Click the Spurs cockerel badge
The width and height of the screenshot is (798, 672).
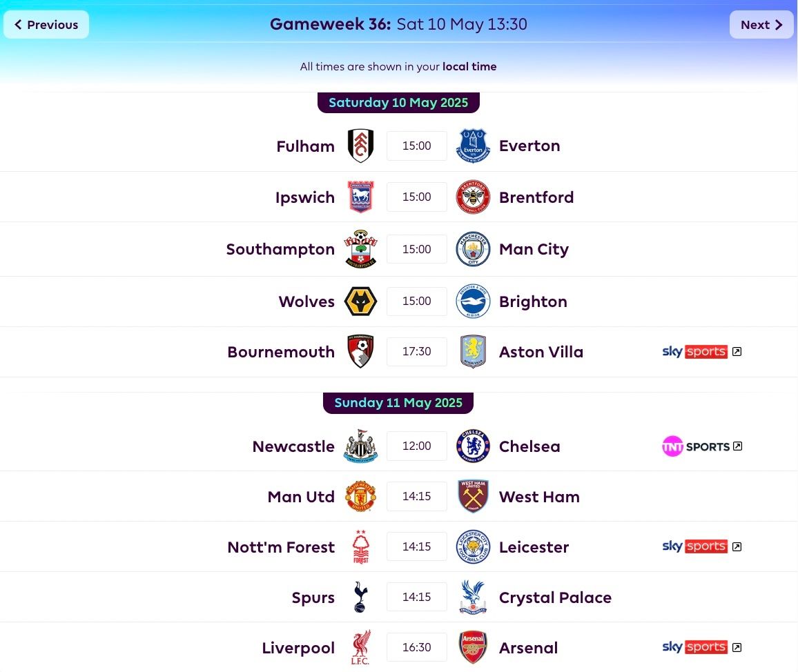(x=360, y=597)
